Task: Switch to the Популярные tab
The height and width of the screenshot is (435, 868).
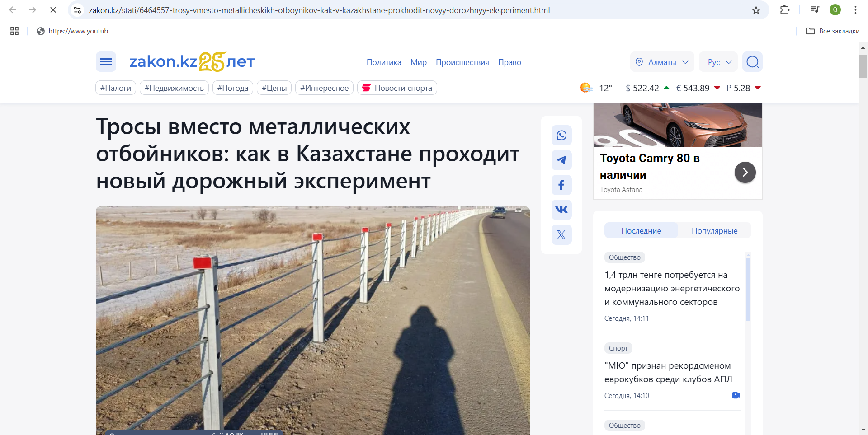Action: pyautogui.click(x=714, y=230)
